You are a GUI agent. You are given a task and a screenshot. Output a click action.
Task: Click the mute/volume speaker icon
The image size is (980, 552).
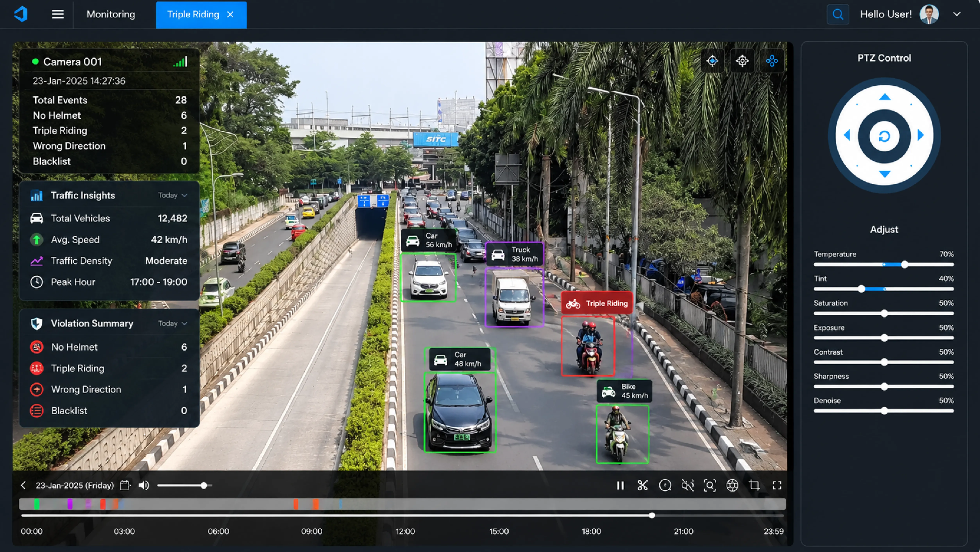point(144,485)
